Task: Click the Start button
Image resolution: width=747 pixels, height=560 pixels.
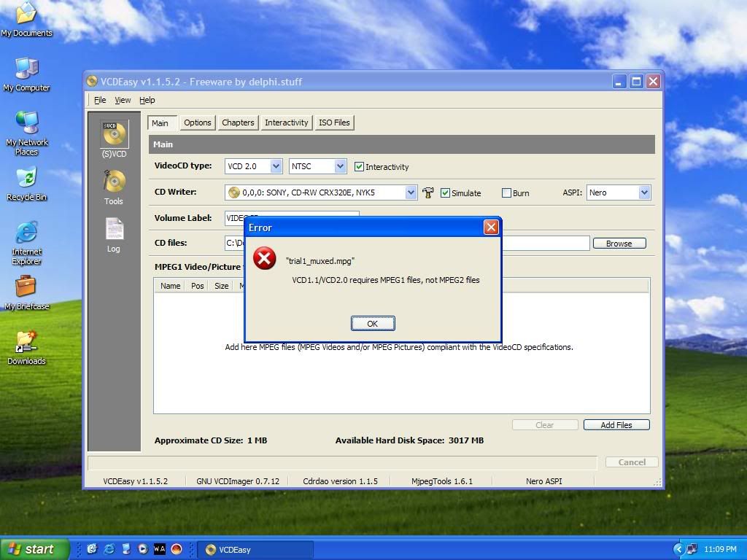Action: 35,549
